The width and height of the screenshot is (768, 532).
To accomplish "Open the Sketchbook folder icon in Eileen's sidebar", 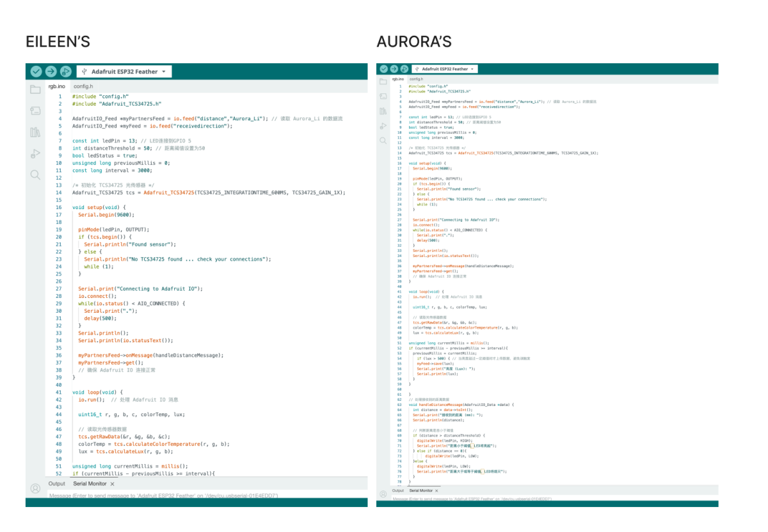I will click(35, 90).
